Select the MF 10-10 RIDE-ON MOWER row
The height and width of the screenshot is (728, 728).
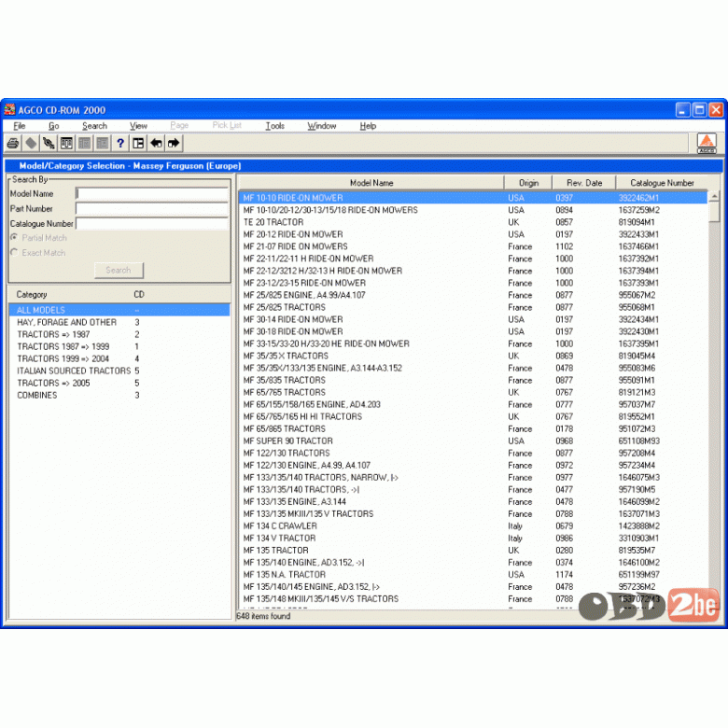472,198
